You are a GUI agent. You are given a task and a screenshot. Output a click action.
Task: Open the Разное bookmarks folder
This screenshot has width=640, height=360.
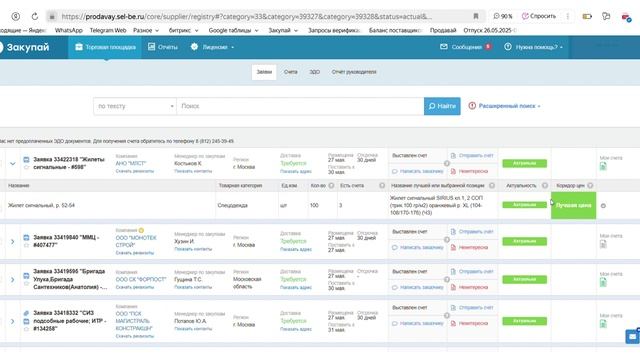(x=146, y=30)
